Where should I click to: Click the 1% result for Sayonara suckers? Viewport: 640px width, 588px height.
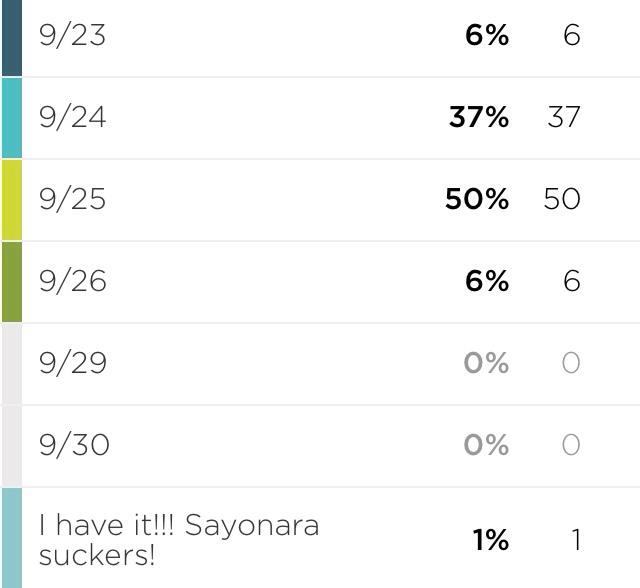pos(491,540)
